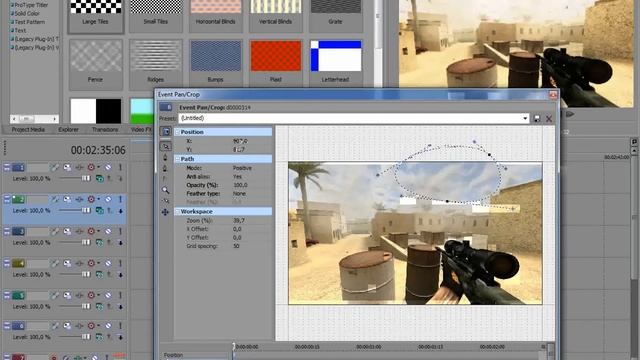Viewport: 640px width, 360px height.
Task: Select Solid Color in generators list
Action: (x=27, y=13)
